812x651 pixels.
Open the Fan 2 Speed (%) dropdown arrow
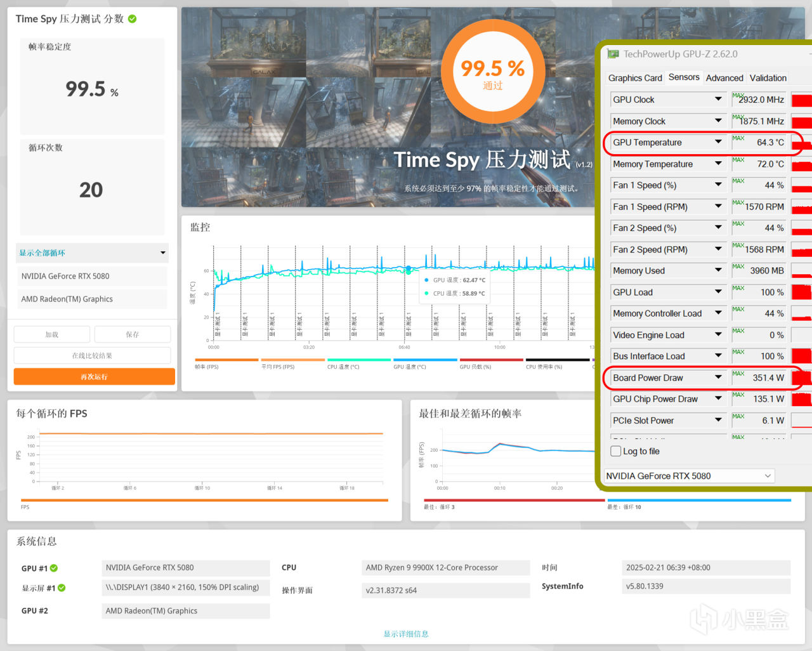718,228
